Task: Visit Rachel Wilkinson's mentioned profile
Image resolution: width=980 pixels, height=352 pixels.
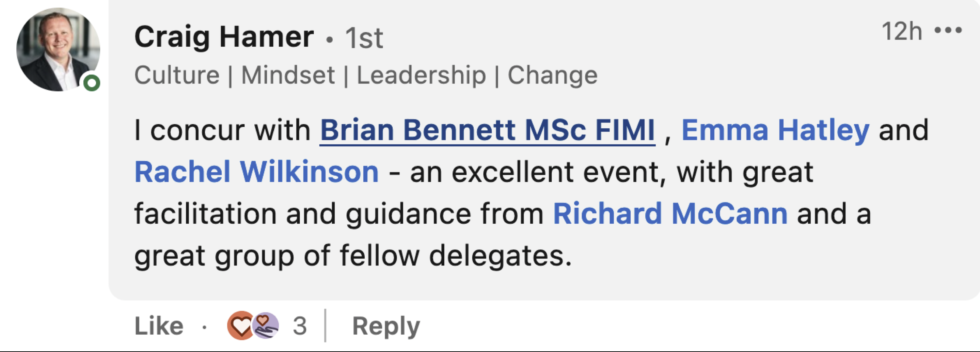Action: pyautogui.click(x=256, y=172)
